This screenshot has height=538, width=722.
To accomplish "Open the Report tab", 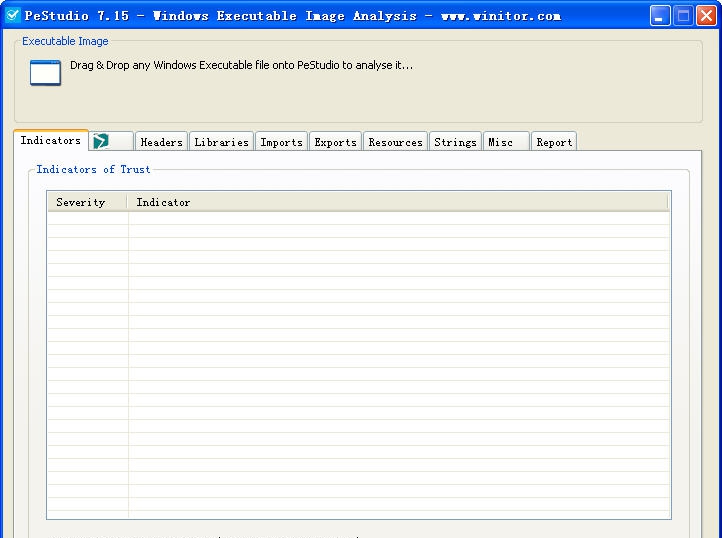I will click(x=554, y=142).
